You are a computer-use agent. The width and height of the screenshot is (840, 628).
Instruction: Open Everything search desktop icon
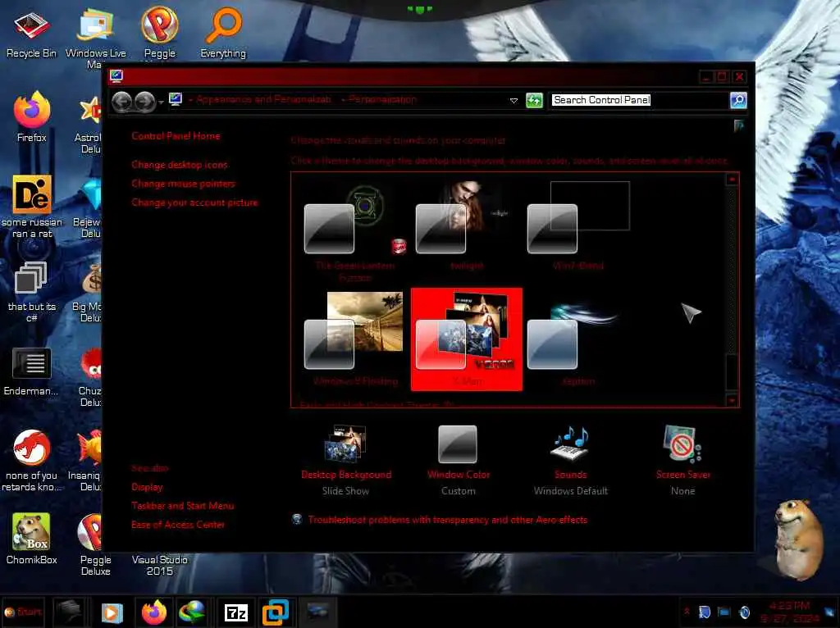[x=223, y=33]
